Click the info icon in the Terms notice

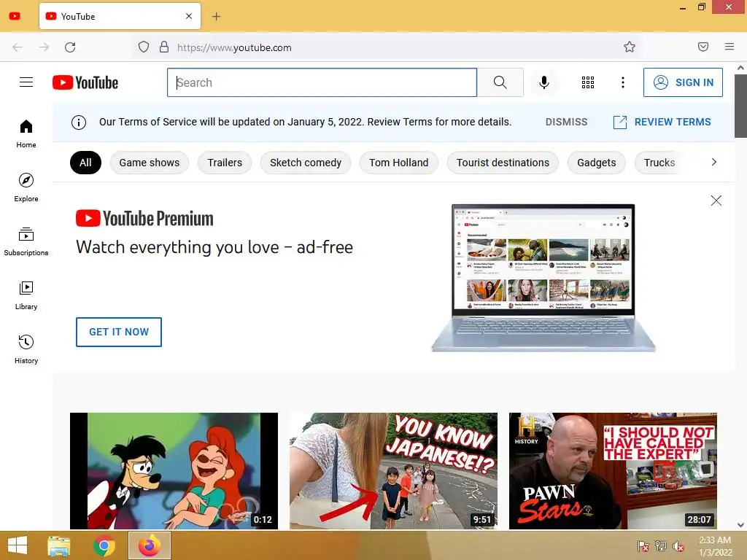[x=79, y=122]
